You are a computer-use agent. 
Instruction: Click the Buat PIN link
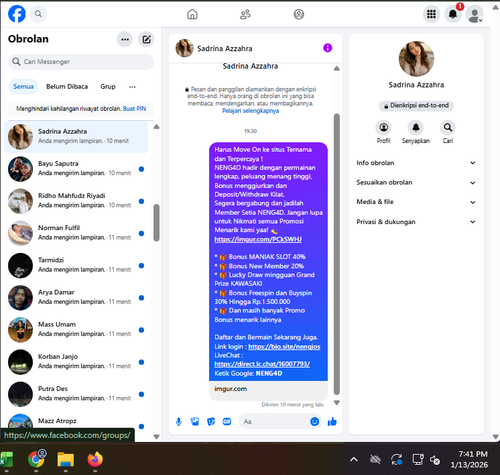click(x=134, y=109)
